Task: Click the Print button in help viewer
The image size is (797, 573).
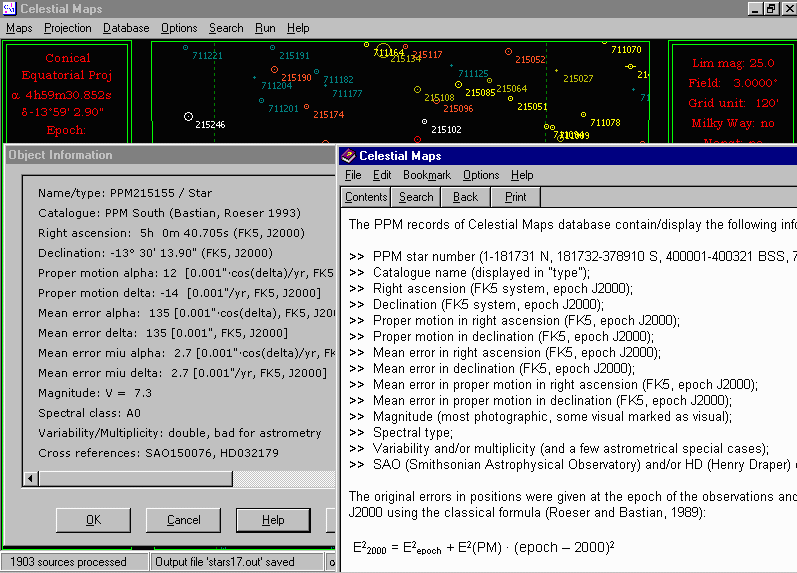Action: pyautogui.click(x=515, y=197)
